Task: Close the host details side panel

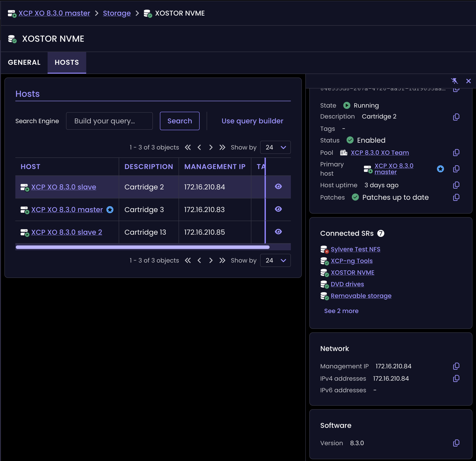Action: click(x=468, y=81)
